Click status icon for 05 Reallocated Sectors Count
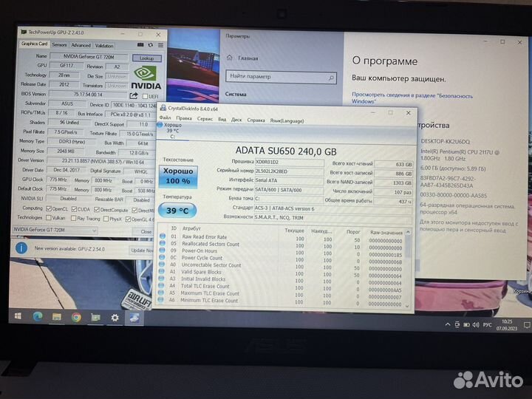 (163, 243)
